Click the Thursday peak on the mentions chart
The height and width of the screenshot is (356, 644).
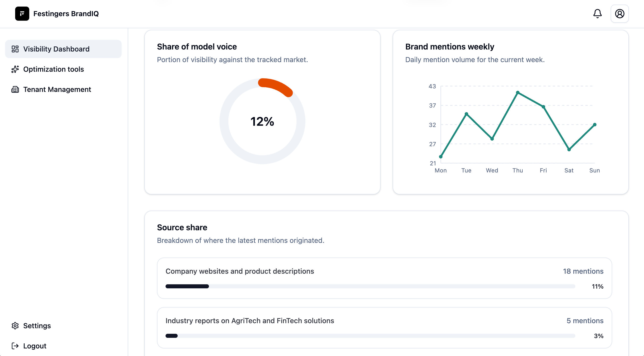tap(517, 92)
